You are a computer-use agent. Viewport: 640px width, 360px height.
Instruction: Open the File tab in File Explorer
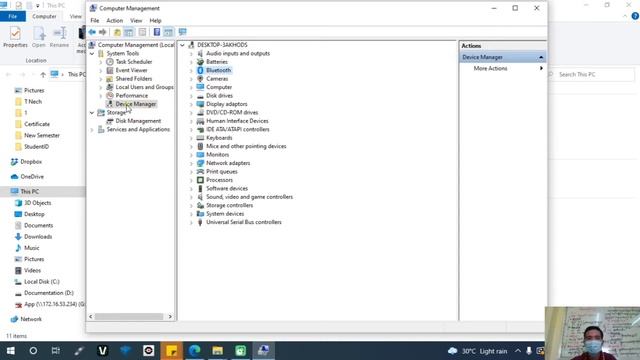13,16
